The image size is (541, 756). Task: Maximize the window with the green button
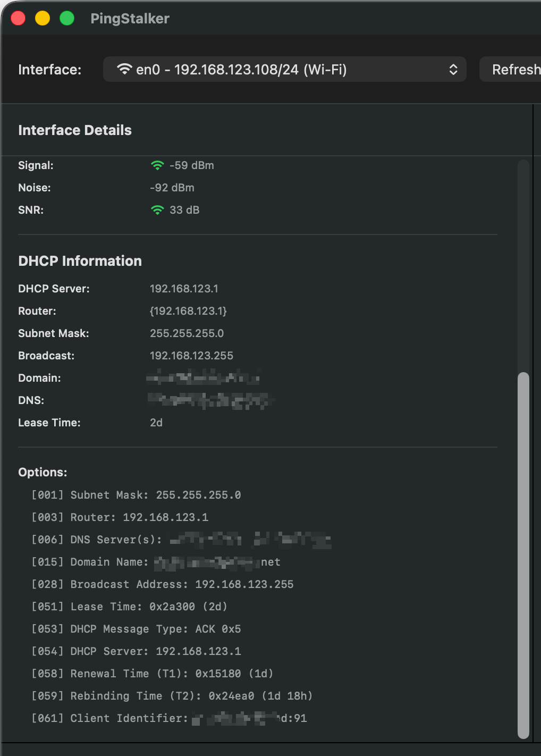(67, 19)
